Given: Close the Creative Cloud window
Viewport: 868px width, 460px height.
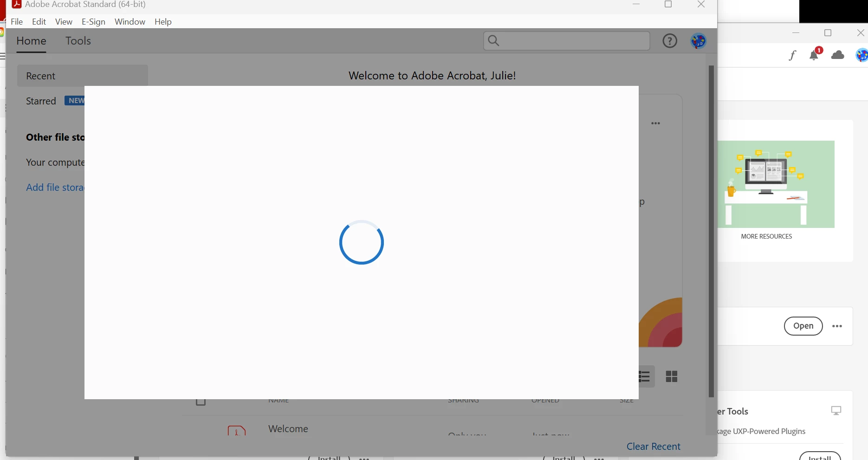Looking at the screenshot, I should click(861, 32).
